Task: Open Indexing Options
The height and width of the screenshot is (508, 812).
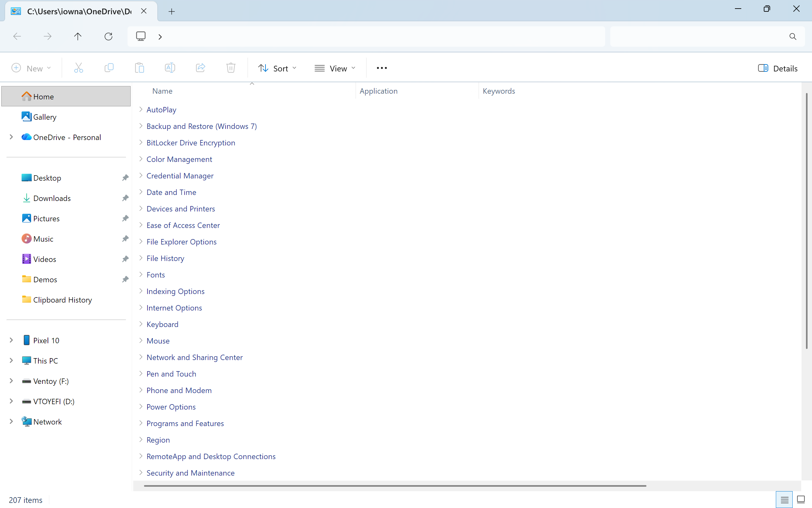Action: pyautogui.click(x=175, y=291)
